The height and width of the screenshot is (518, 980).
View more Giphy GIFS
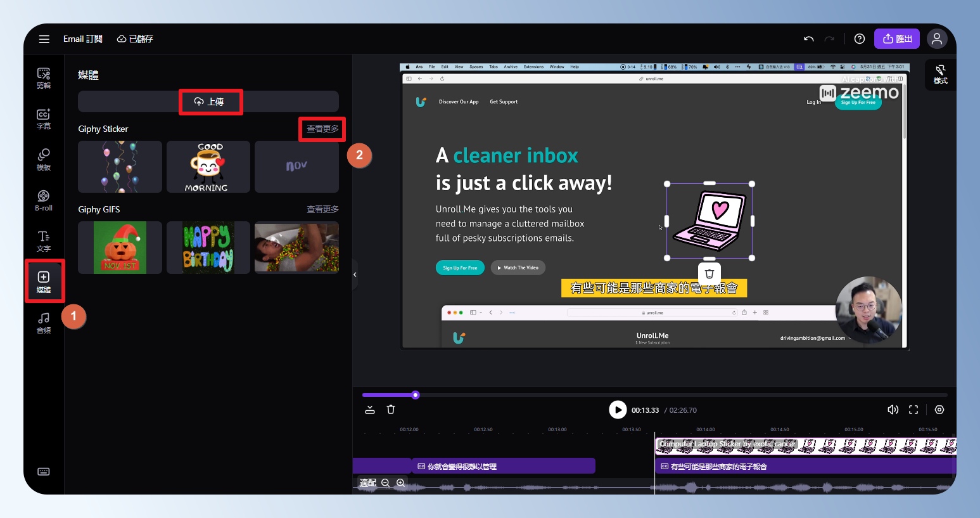322,209
